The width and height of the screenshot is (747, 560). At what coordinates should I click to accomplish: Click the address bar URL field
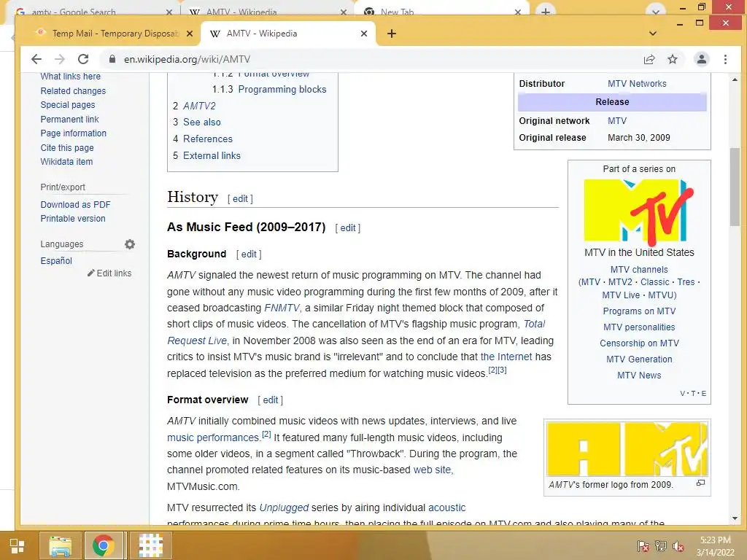click(x=371, y=59)
